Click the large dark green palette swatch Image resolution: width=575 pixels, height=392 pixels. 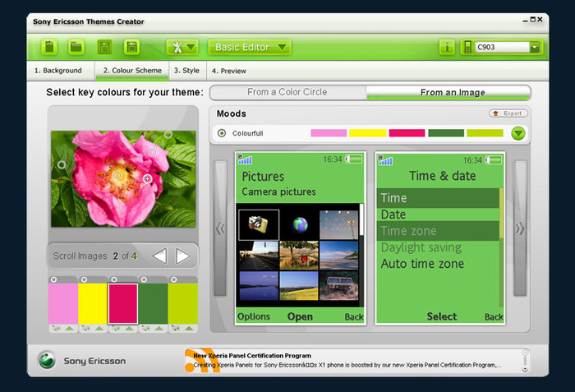[153, 303]
